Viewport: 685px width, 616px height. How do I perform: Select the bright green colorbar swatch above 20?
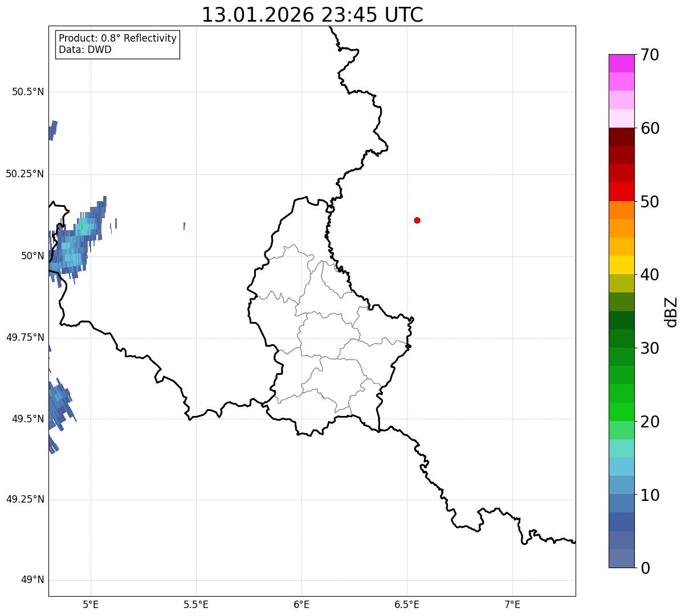pos(622,411)
